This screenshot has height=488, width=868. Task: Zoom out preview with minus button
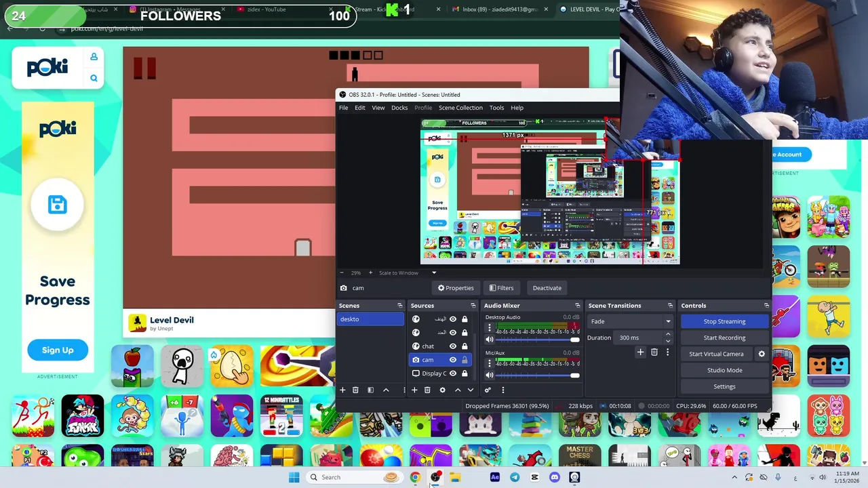(x=342, y=273)
